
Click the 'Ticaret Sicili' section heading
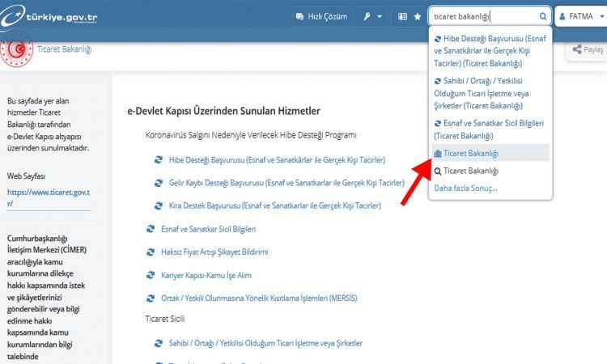[x=165, y=319]
